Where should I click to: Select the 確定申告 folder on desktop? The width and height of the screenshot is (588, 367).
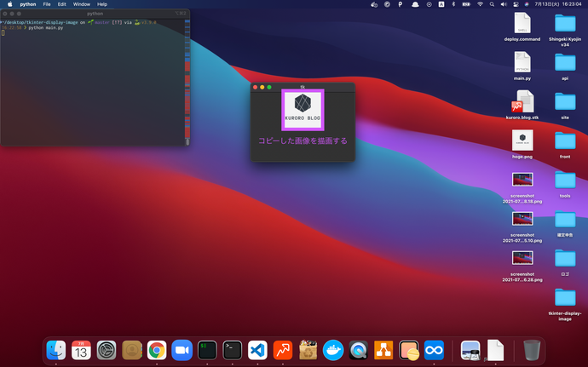tap(565, 223)
